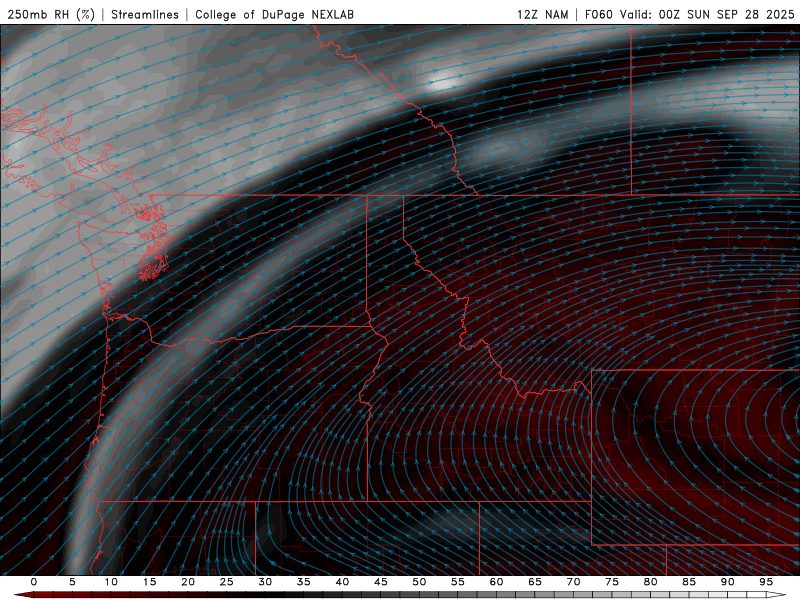Click the '65' colorbar label

[535, 582]
